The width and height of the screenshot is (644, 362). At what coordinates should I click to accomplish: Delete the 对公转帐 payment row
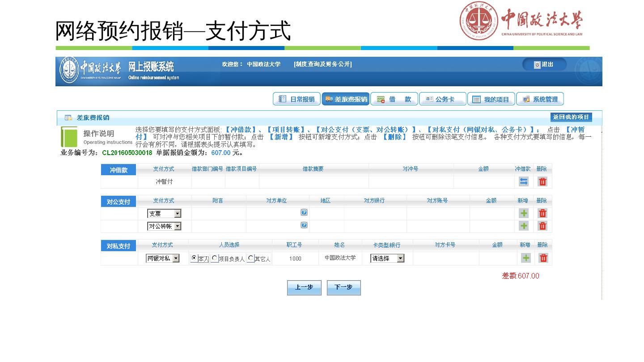[x=542, y=226]
